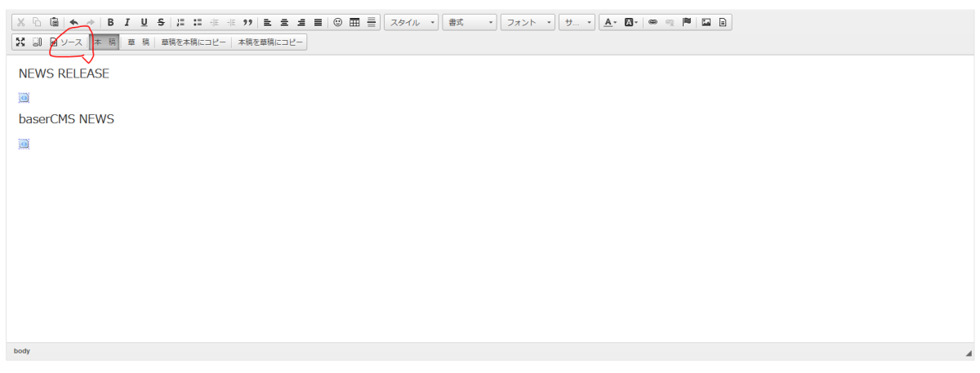Image resolution: width=980 pixels, height=373 pixels.
Task: Click 草稿を本稿にコピー button
Action: pyautogui.click(x=193, y=42)
